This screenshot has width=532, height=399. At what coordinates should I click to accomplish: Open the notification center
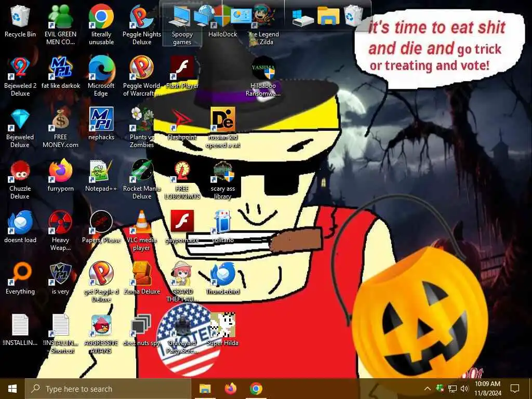click(x=515, y=389)
